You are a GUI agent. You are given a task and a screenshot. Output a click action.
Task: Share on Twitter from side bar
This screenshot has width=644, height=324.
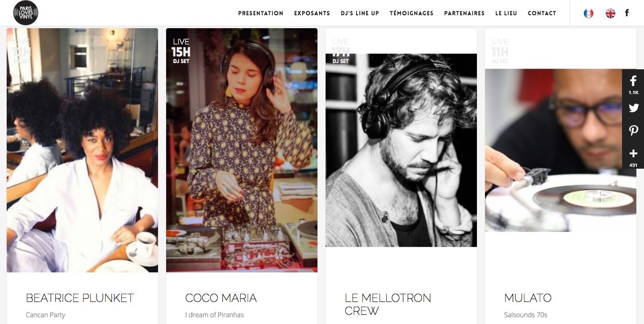[633, 108]
